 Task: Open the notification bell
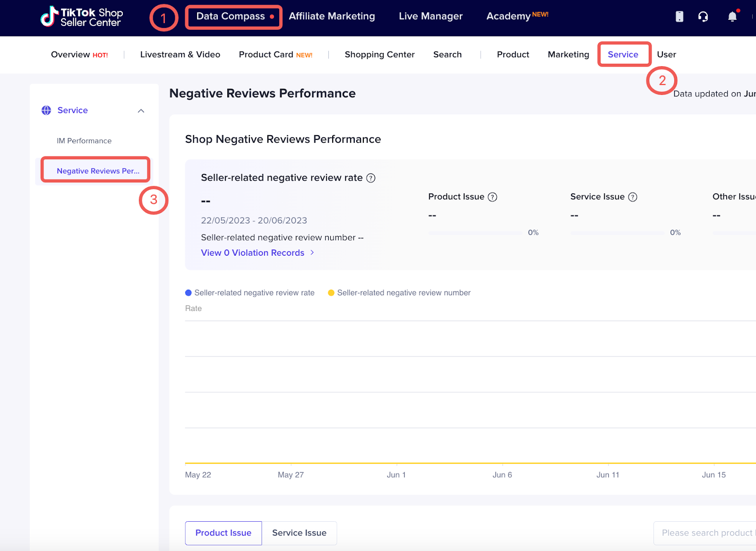coord(732,17)
